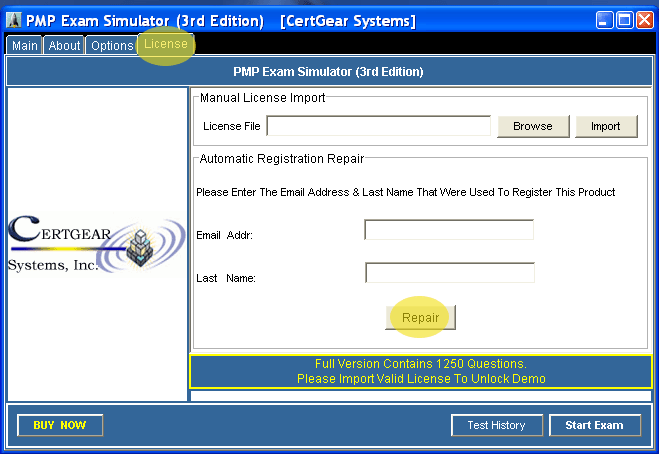The height and width of the screenshot is (454, 659).
Task: Open the License tab
Action: [x=166, y=44]
